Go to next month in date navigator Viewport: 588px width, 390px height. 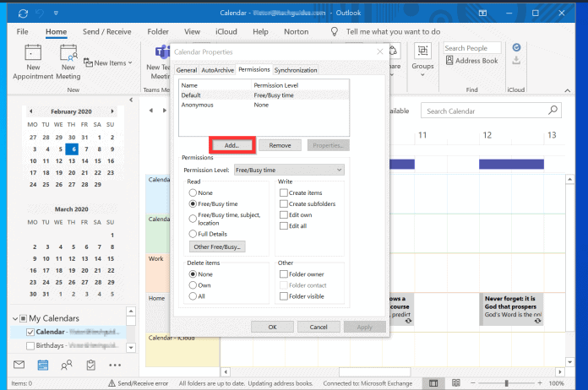click(112, 111)
